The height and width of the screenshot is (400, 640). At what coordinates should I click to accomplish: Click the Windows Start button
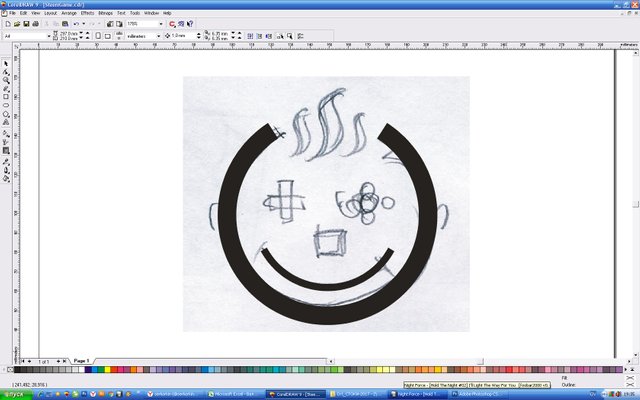point(16,395)
